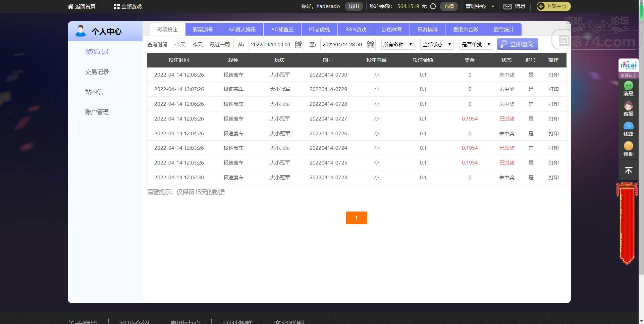Viewport: 644px width, 324px height.
Task: Click 打印 for period 20220414-0730
Action: (x=554, y=75)
